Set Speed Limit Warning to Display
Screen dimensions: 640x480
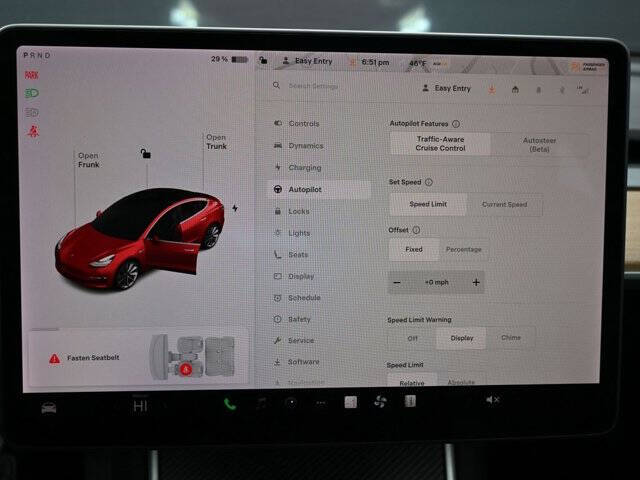[x=462, y=338]
